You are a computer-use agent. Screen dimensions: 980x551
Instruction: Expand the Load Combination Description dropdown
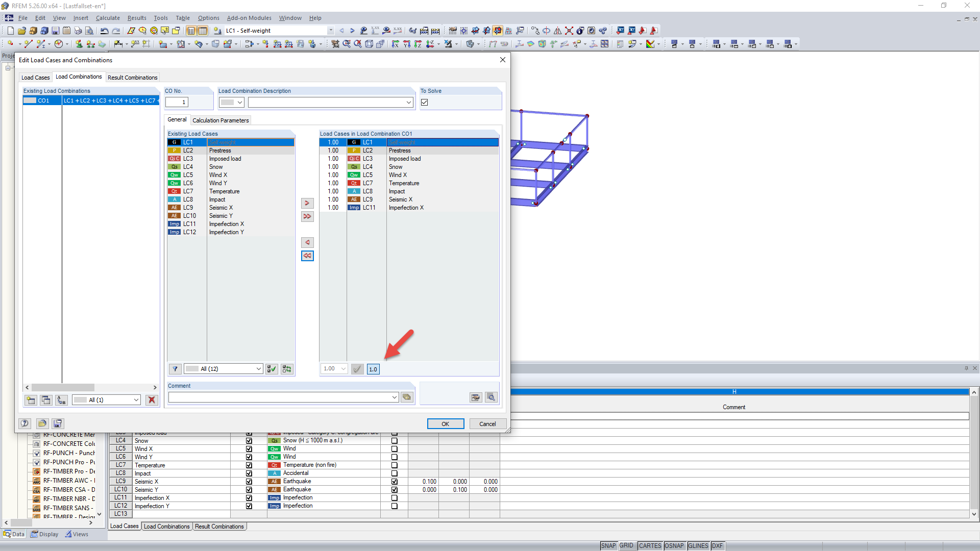coord(408,103)
